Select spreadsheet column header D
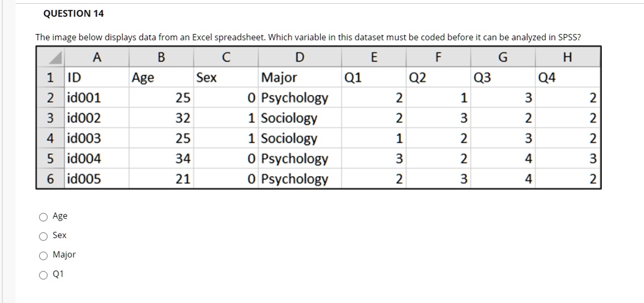This screenshot has height=303, width=644. click(x=299, y=58)
